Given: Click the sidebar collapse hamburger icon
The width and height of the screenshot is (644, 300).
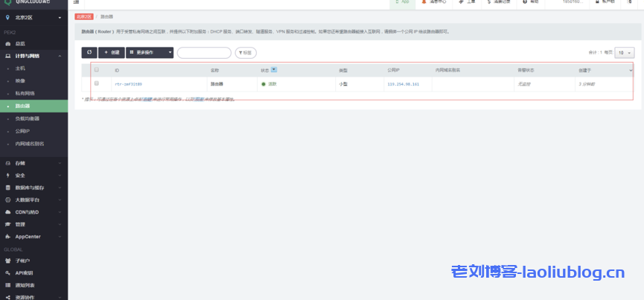Looking at the screenshot, I should [77, 2].
